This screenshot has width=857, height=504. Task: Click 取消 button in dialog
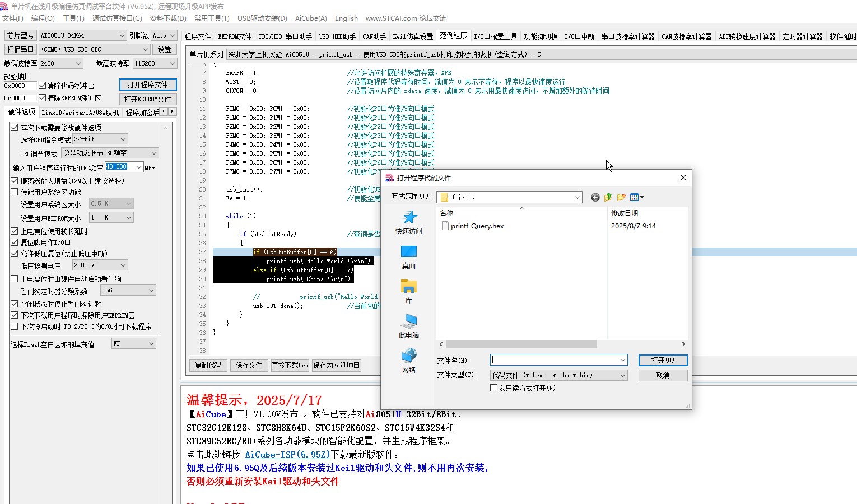tap(663, 375)
